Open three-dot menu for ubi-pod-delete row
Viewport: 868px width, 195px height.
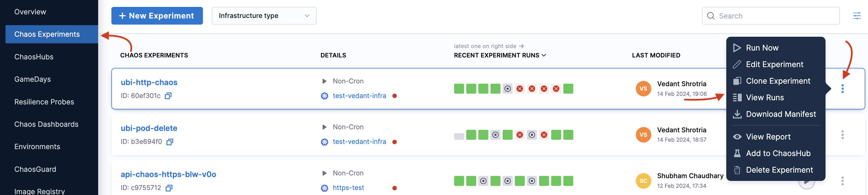point(842,135)
